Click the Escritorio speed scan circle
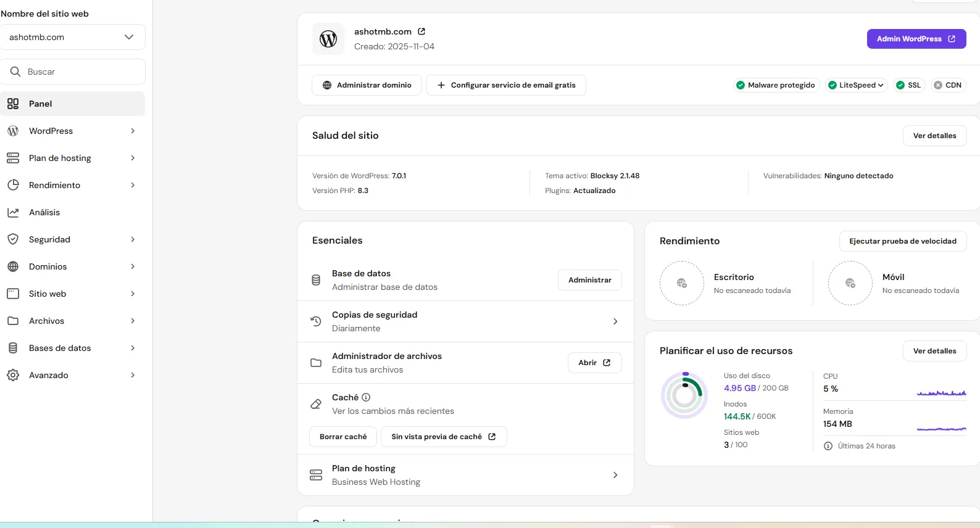The height and width of the screenshot is (528, 980). (682, 283)
